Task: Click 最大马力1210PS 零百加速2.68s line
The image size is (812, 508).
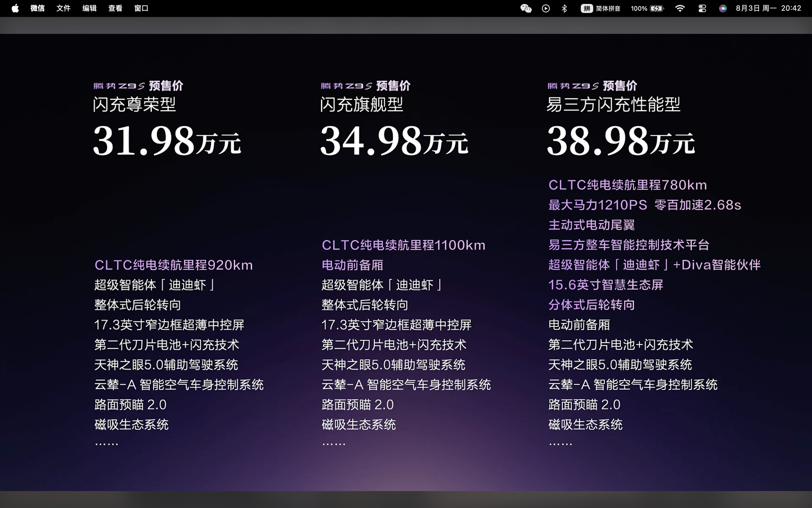Action: pos(645,205)
